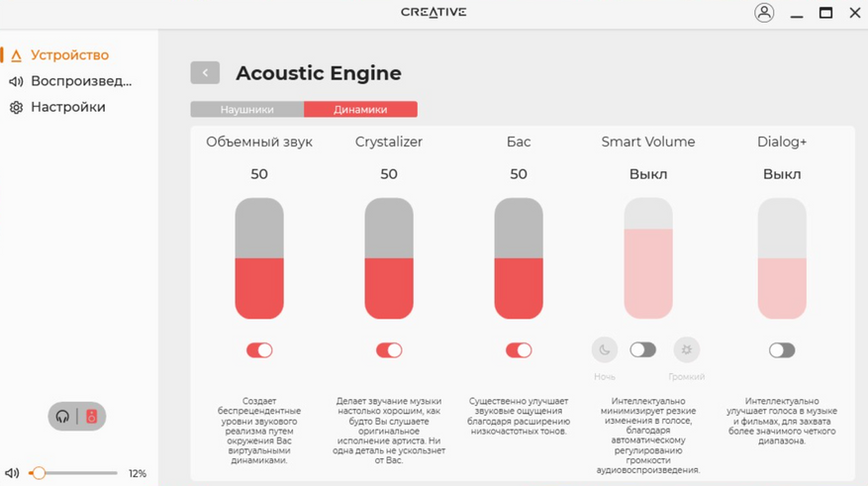Open the user account profile icon

[764, 13]
